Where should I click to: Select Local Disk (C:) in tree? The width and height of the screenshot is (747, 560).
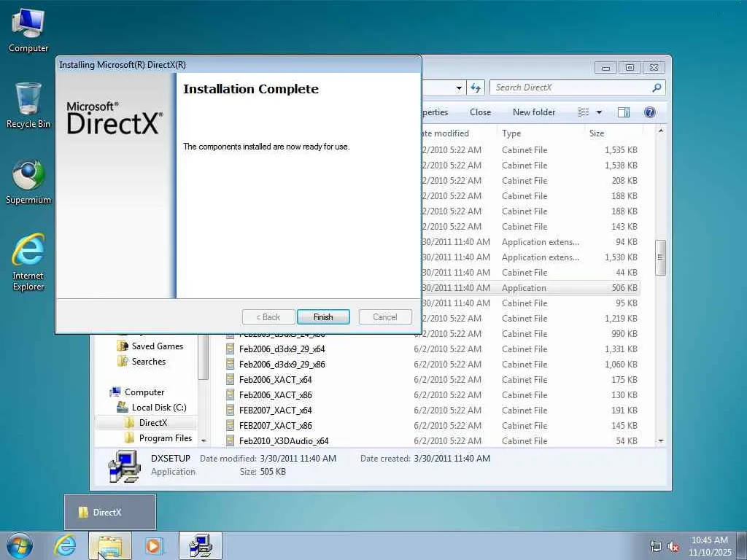point(159,407)
